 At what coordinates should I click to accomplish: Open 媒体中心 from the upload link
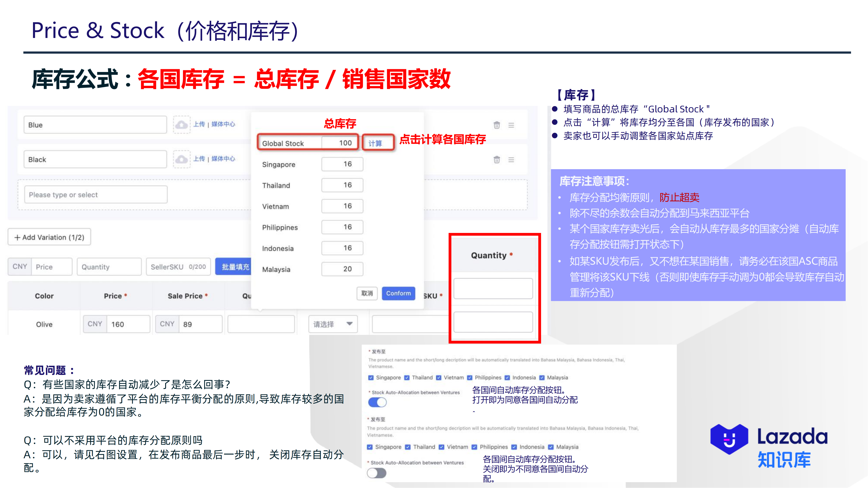click(x=224, y=124)
